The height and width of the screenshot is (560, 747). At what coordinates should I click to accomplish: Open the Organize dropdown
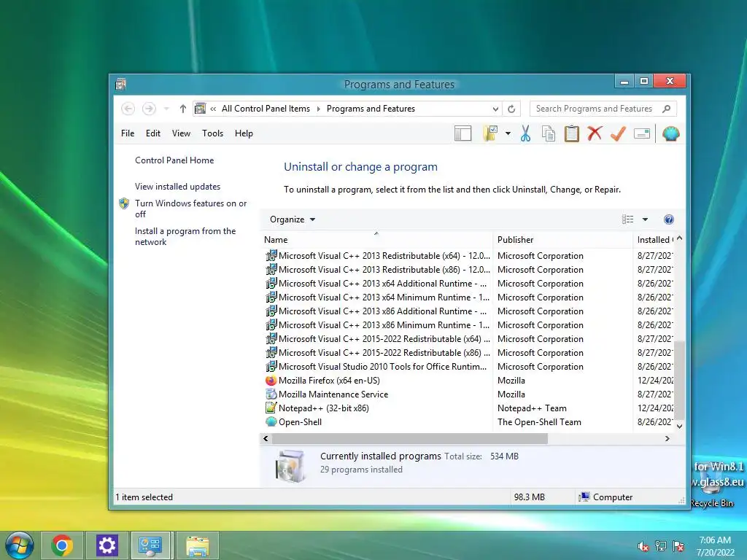(x=293, y=219)
